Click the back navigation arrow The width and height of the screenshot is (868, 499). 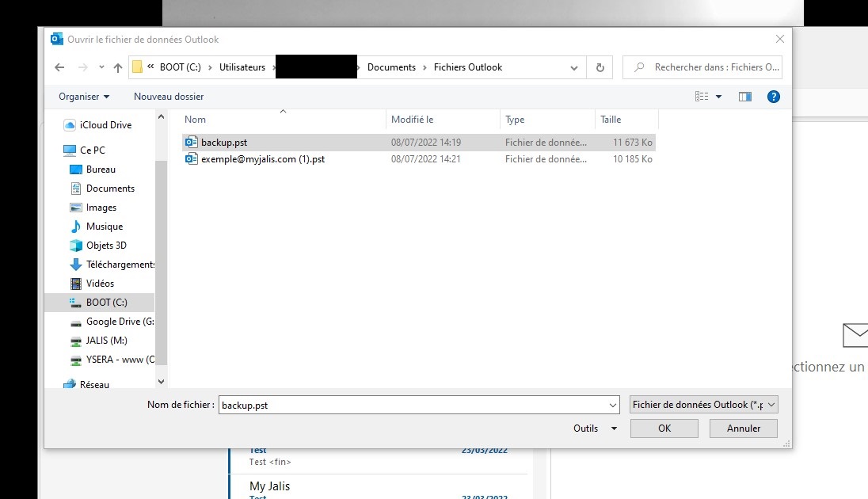(59, 68)
